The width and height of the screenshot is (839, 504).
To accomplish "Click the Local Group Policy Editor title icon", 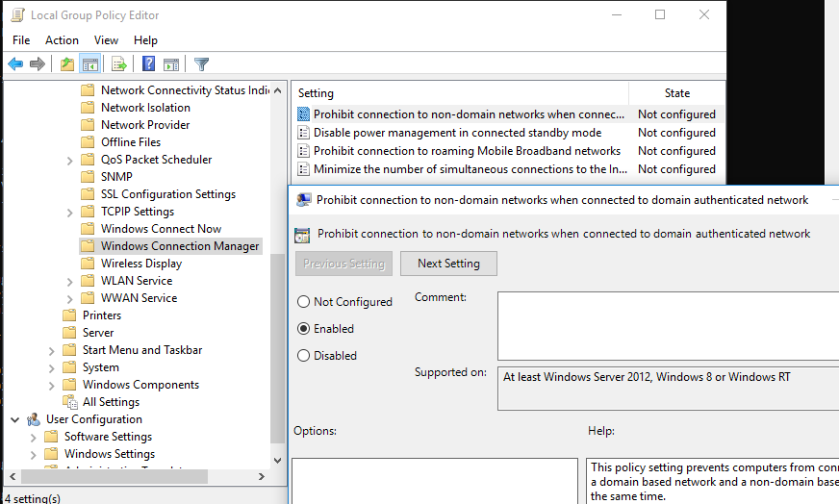I will pos(17,15).
